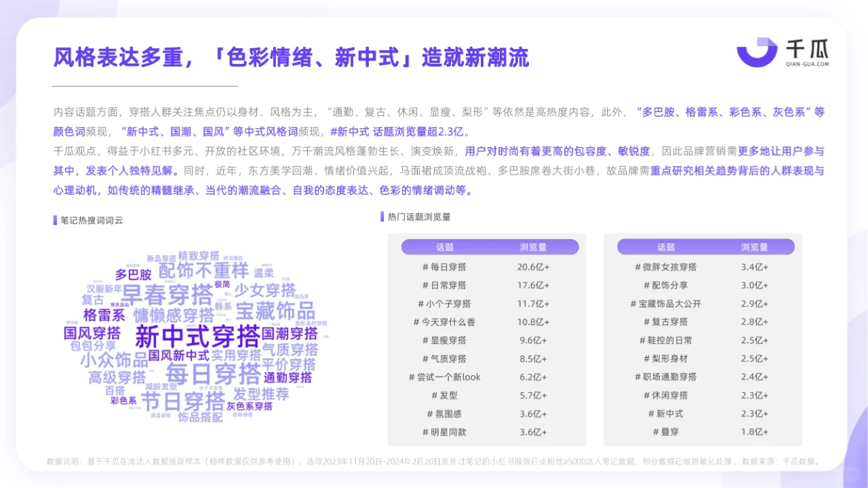Image resolution: width=868 pixels, height=488 pixels.
Task: Click 平价穿搭 in the word cloud
Action: point(290,364)
